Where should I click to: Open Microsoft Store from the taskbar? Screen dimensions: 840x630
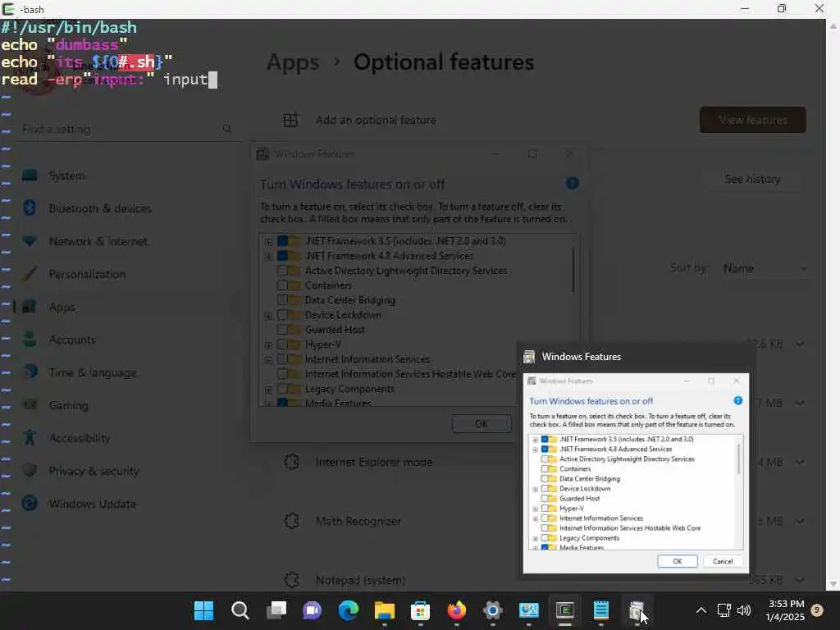click(420, 610)
